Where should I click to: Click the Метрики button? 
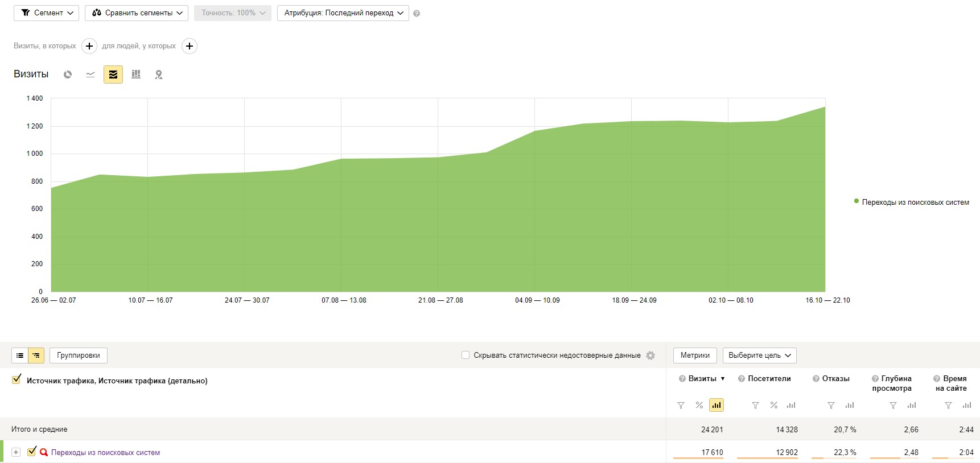coord(695,355)
